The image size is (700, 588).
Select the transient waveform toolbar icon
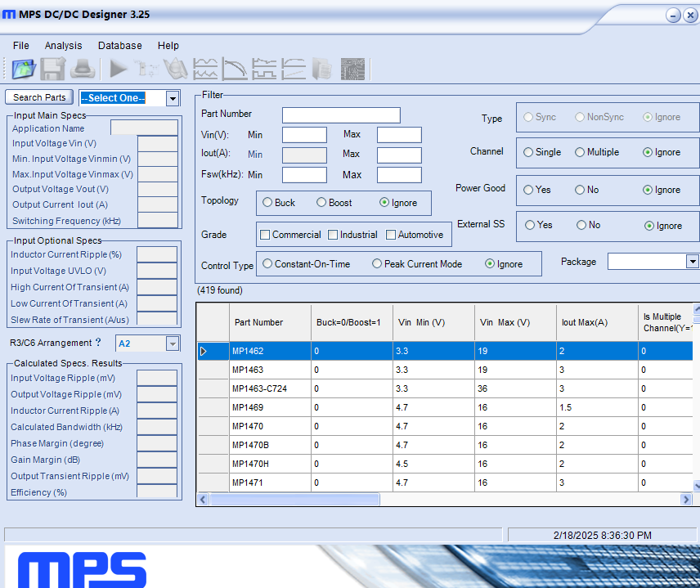263,69
